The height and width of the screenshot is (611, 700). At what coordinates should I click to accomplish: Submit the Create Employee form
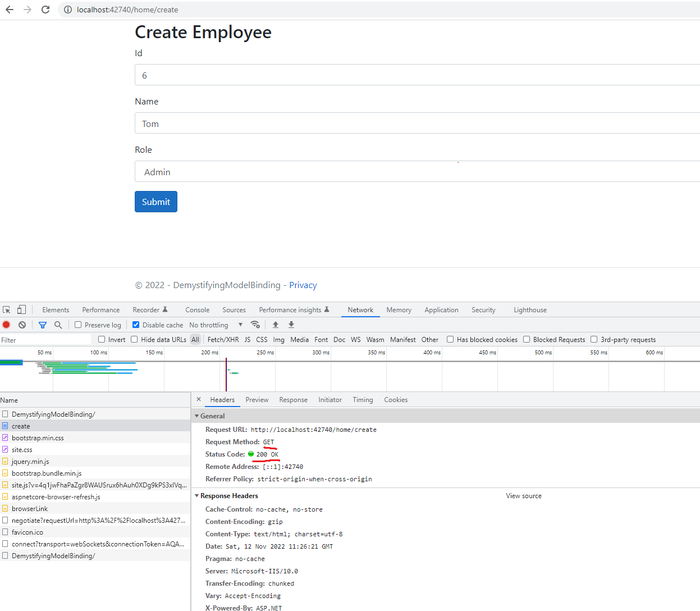click(x=156, y=202)
